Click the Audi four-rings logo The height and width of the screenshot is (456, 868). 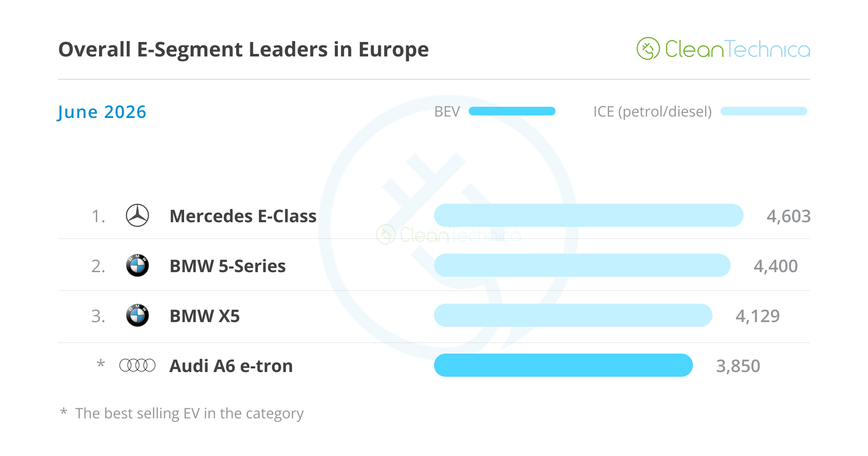click(137, 365)
